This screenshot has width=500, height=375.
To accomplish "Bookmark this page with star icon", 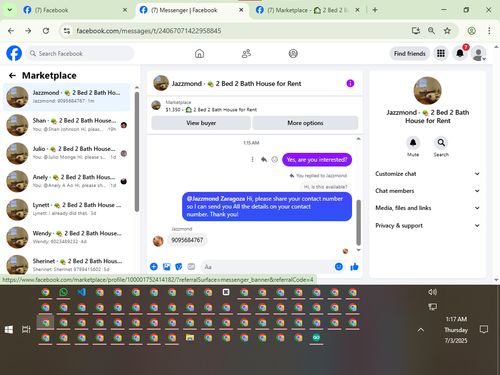I will pos(447,31).
